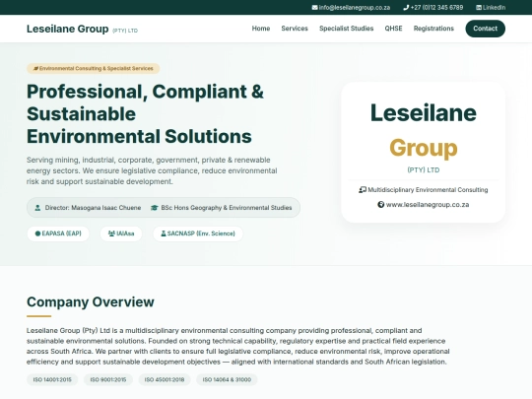Open the Home menu item
Image resolution: width=532 pixels, height=399 pixels.
(x=261, y=29)
